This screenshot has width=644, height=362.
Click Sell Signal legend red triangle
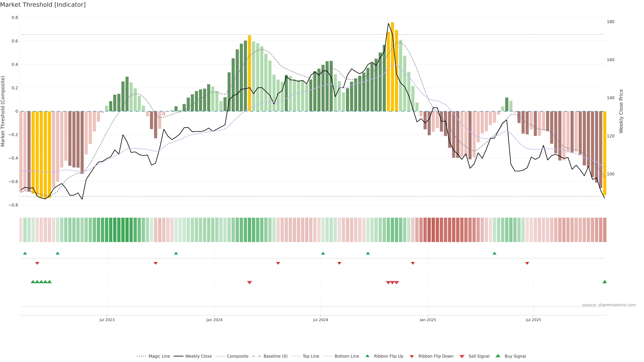(462, 356)
